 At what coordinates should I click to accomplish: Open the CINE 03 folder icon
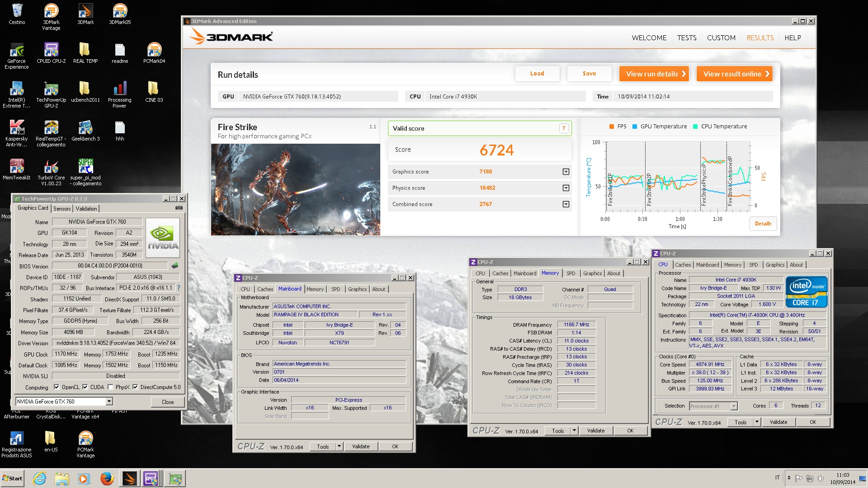[x=154, y=91]
